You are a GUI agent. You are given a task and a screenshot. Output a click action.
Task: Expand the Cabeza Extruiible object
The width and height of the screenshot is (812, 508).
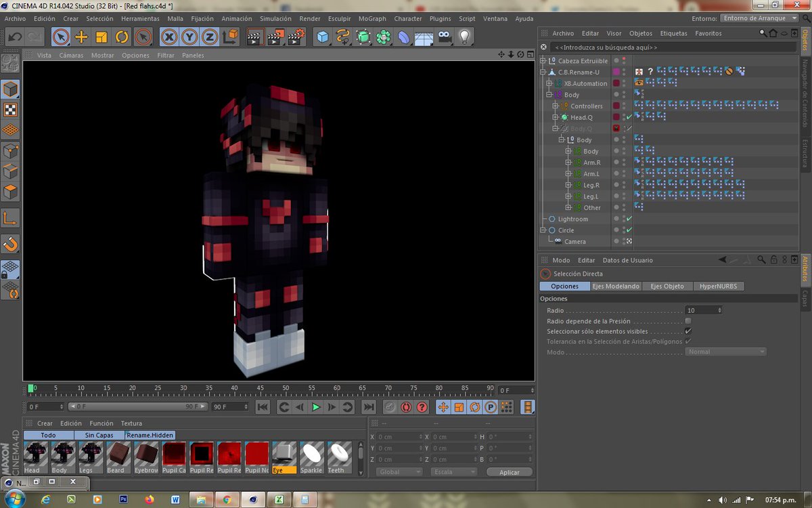coord(543,61)
